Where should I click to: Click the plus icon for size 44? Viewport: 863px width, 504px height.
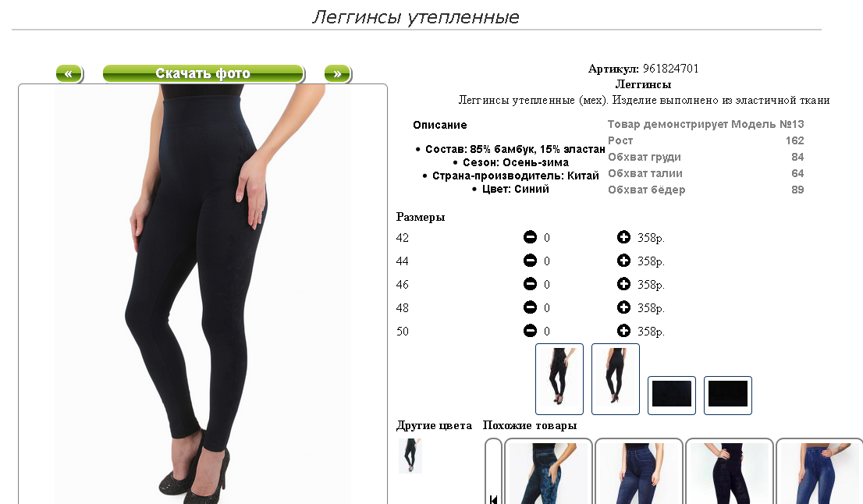pos(623,261)
